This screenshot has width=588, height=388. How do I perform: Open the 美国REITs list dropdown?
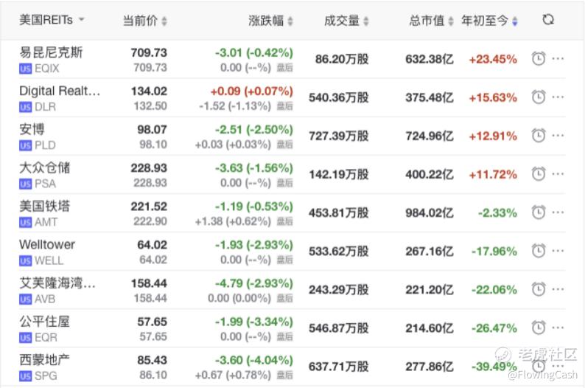tap(52, 20)
